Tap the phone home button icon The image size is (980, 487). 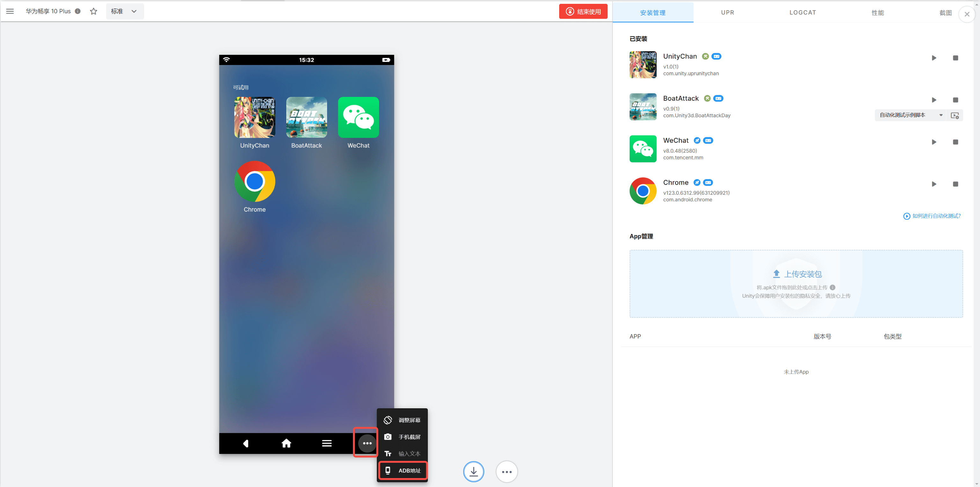coord(286,443)
